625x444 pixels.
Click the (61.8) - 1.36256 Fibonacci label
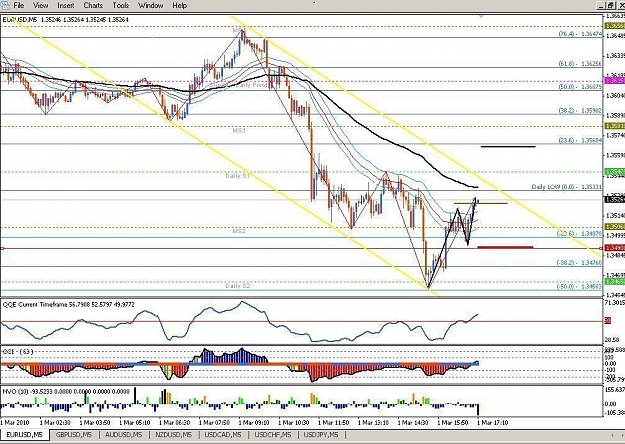(x=580, y=63)
